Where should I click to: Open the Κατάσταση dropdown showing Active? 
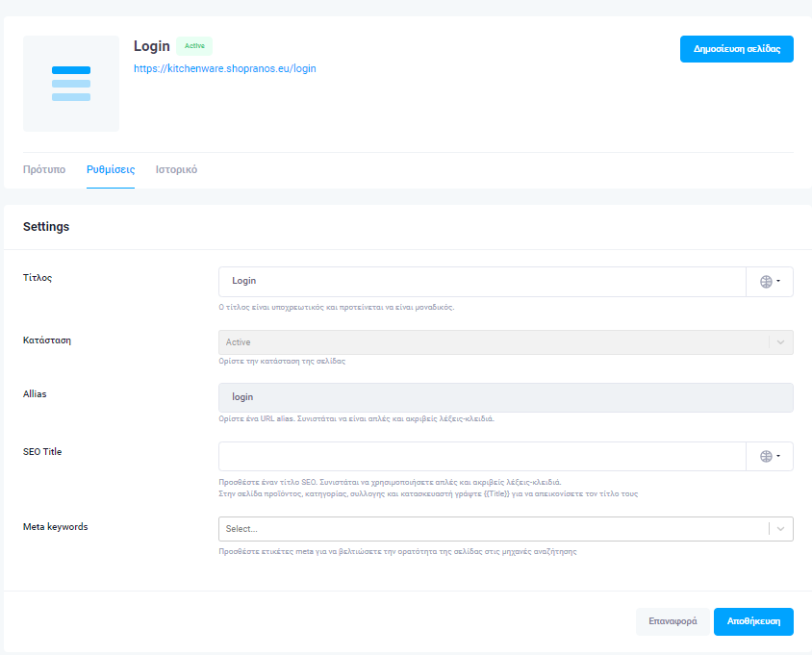click(x=491, y=342)
